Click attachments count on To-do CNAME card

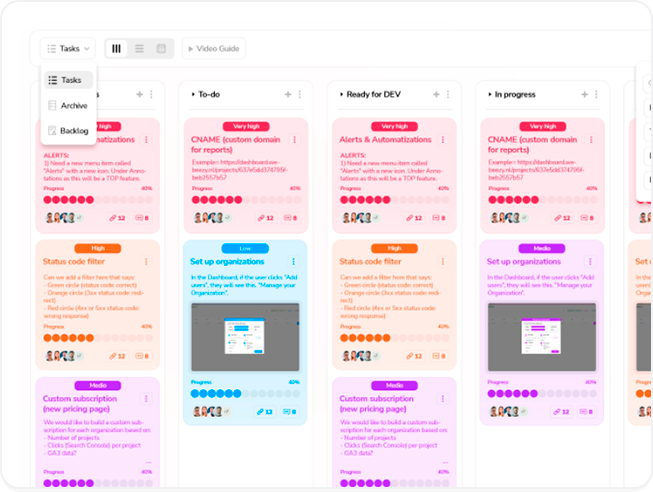coord(264,217)
